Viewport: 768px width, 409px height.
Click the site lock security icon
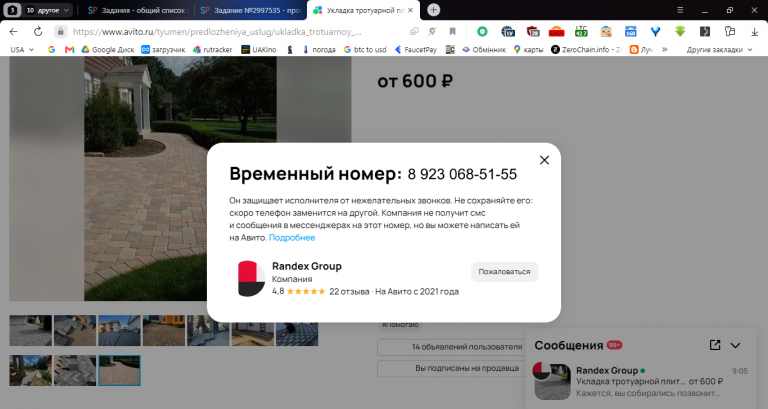[60, 31]
